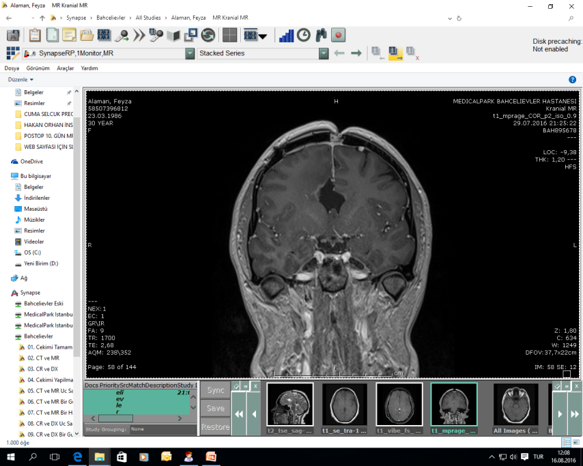Click All Studies in the address breadcrumb
This screenshot has width=583, height=466.
[x=148, y=18]
